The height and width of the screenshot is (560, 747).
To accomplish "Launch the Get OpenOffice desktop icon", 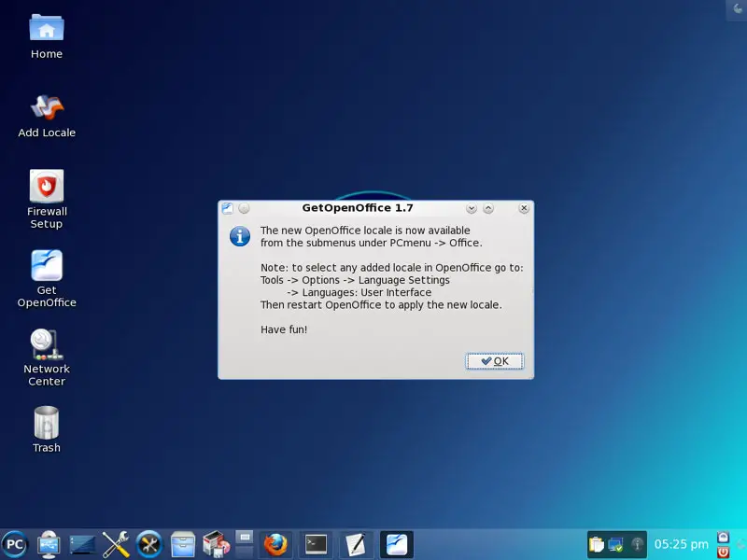I will (47, 278).
